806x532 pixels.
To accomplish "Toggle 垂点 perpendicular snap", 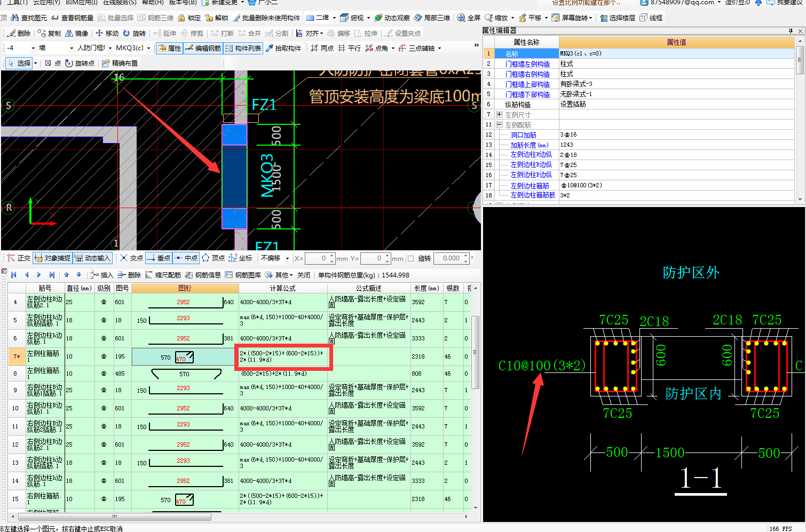I will (x=159, y=258).
